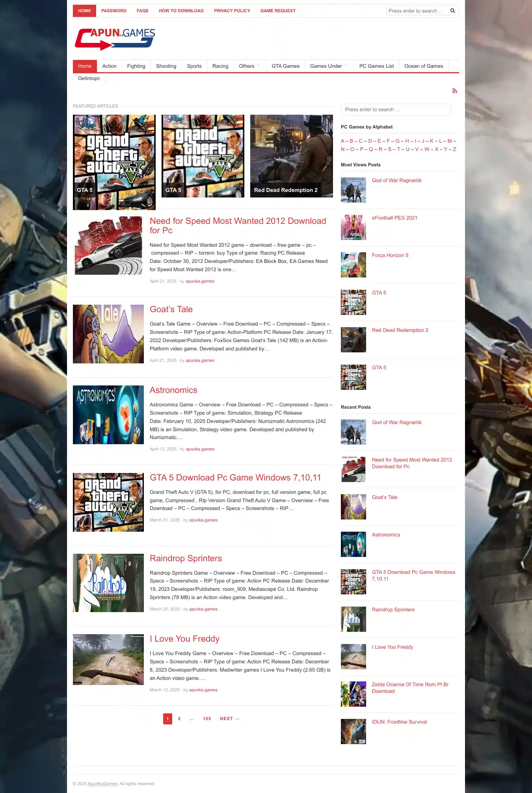This screenshot has height=793, width=532.
Task: Go to the Game Request page
Action: [278, 11]
